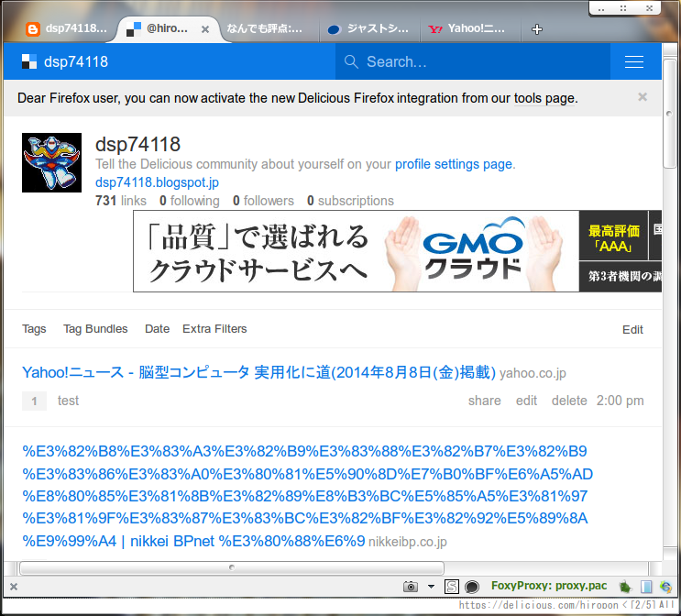Viewport: 681px width, 616px height.
Task: Expand the Extra Filters option
Action: pos(214,329)
